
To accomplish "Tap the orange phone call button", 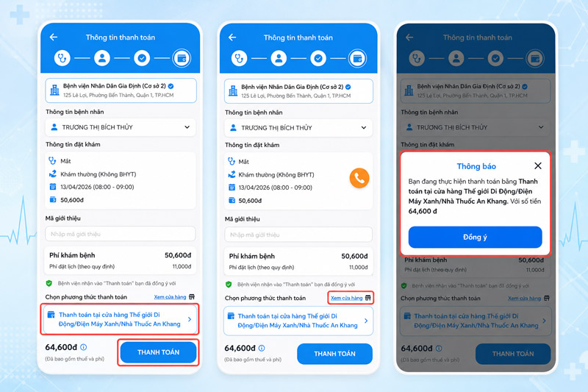I will (x=359, y=178).
